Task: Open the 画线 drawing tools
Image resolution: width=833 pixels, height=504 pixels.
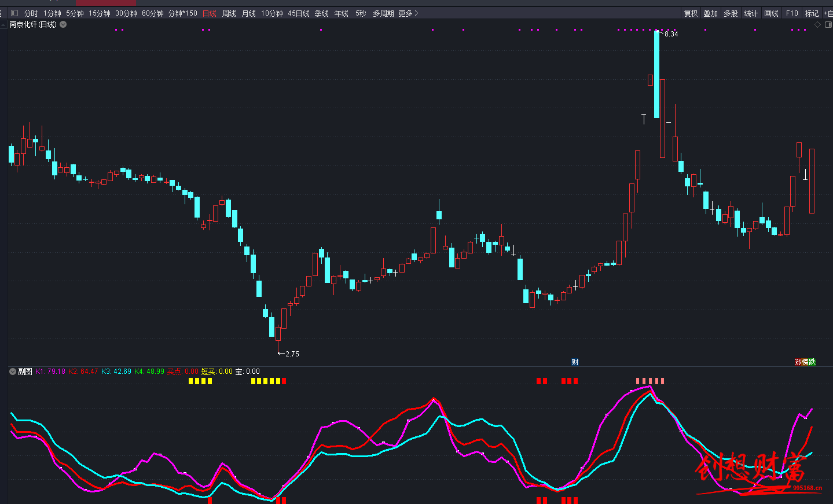Action: 771,13
